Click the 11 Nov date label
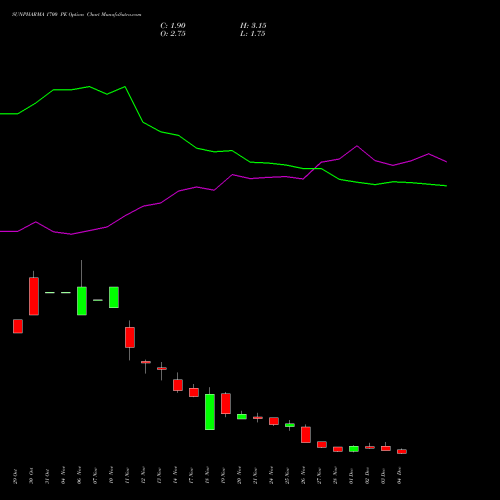Screen dimensions: 500x500 127,476
